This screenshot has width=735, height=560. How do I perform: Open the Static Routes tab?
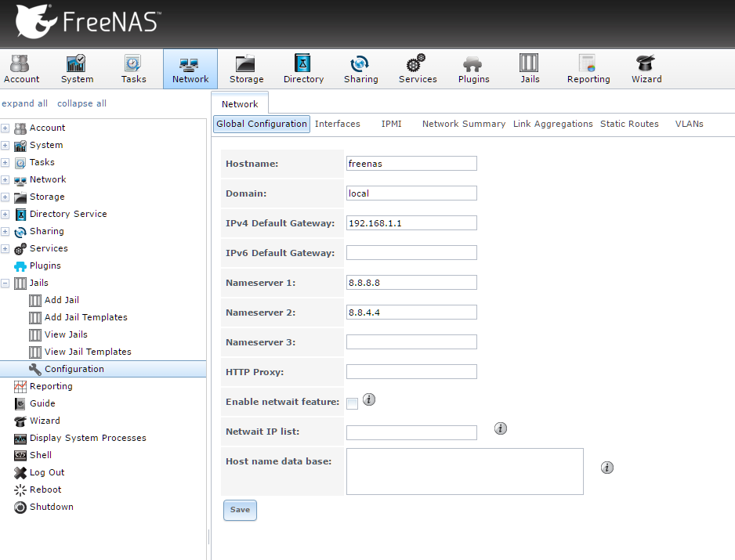(629, 124)
